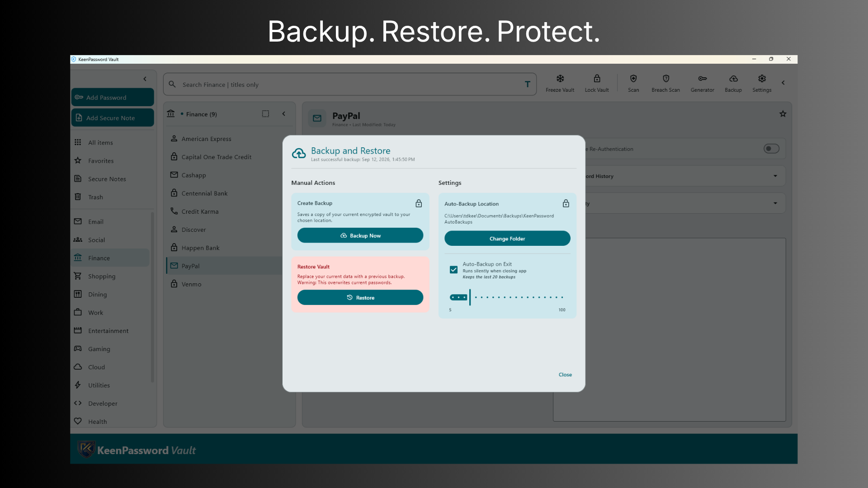This screenshot has width=868, height=488.
Task: Star the PayPal entry as favorite
Action: 783,114
